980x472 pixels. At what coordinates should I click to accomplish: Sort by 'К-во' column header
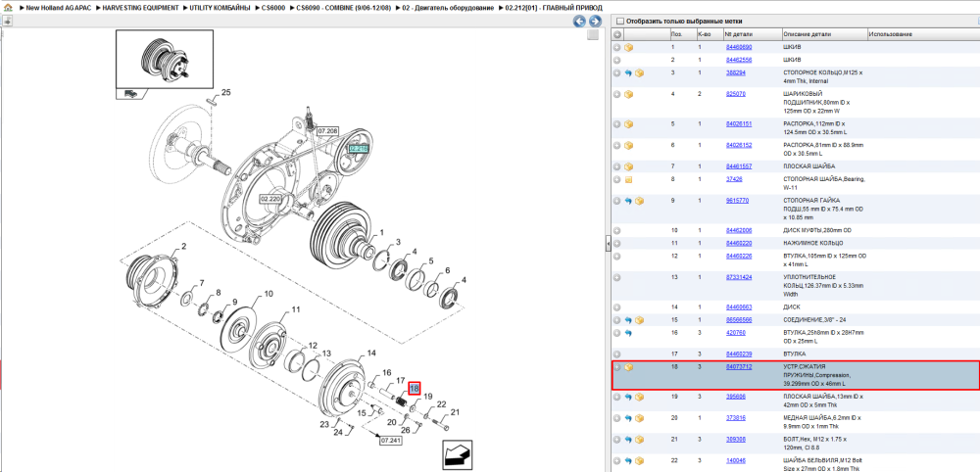[709, 34]
